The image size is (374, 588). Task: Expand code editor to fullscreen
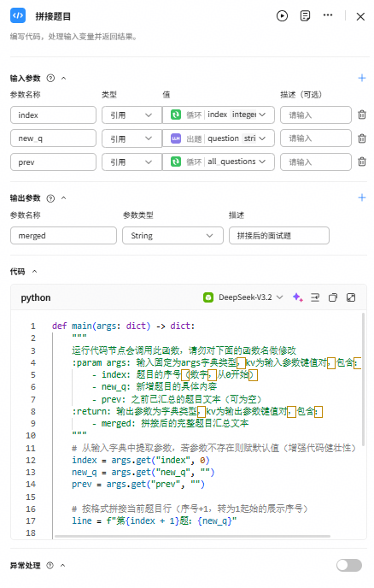[x=351, y=297]
